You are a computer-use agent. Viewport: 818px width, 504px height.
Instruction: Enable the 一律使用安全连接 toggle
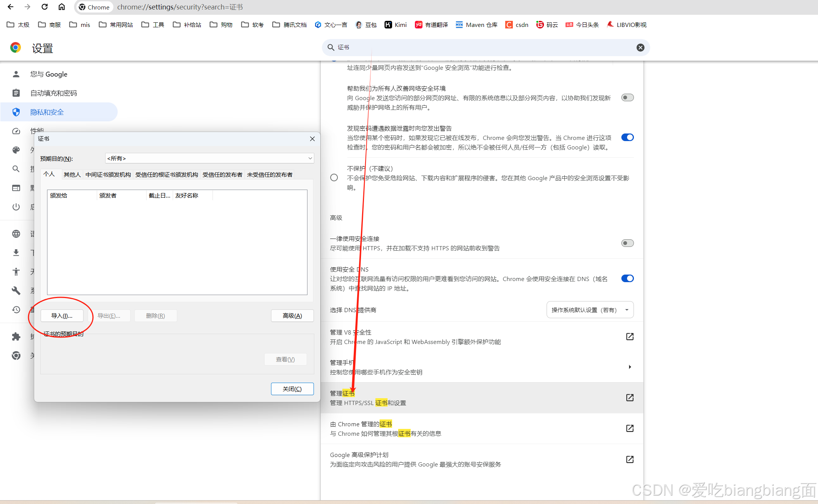tap(627, 243)
